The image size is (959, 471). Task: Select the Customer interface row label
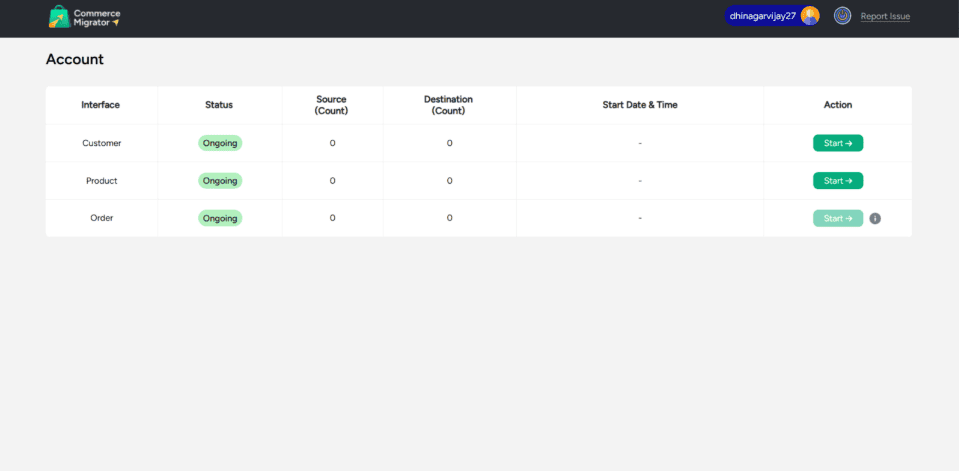pyautogui.click(x=101, y=143)
